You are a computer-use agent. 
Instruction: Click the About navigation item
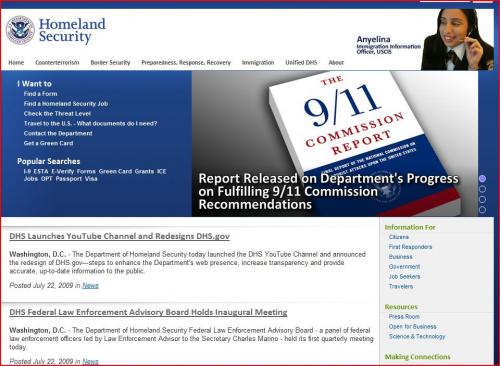pyautogui.click(x=336, y=63)
